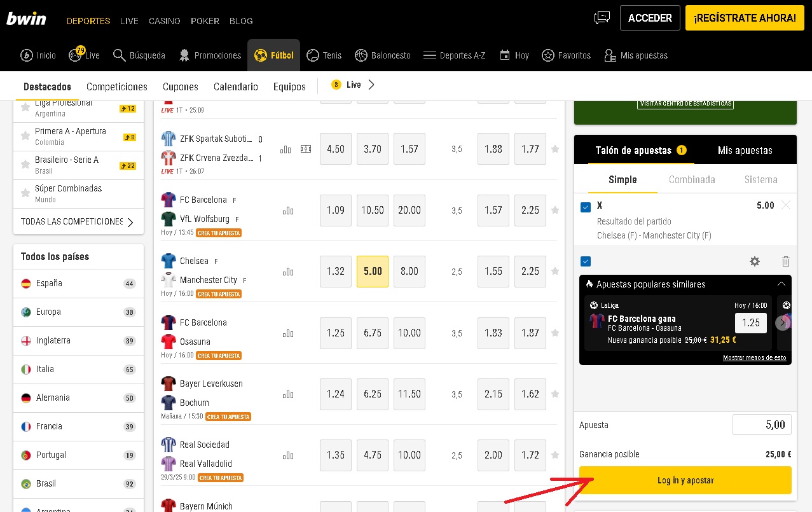Expand Inglaterra country list
Viewport: 812px width, 512px height.
pyautogui.click(x=78, y=341)
